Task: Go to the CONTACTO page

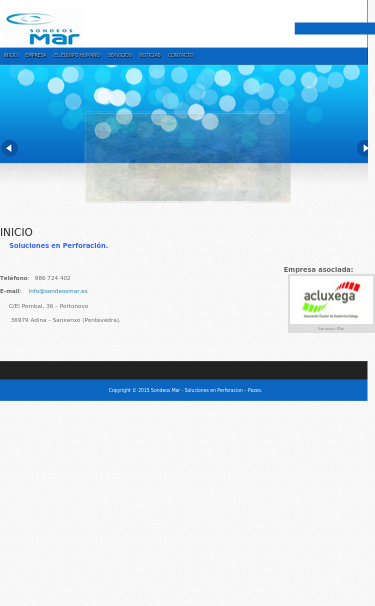Action: click(181, 56)
